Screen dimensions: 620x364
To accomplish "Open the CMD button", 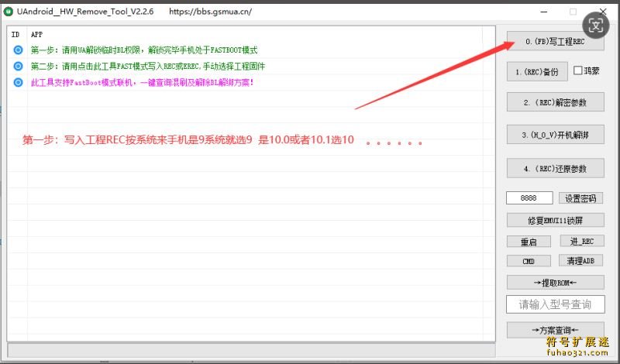I will point(529,261).
